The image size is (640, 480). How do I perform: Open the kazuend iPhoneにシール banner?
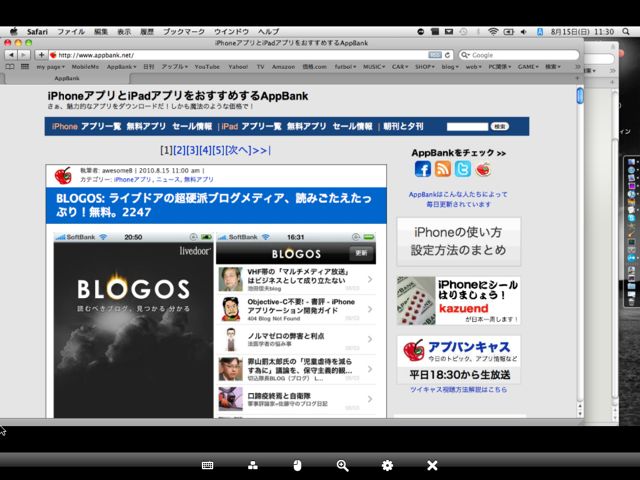click(x=459, y=300)
